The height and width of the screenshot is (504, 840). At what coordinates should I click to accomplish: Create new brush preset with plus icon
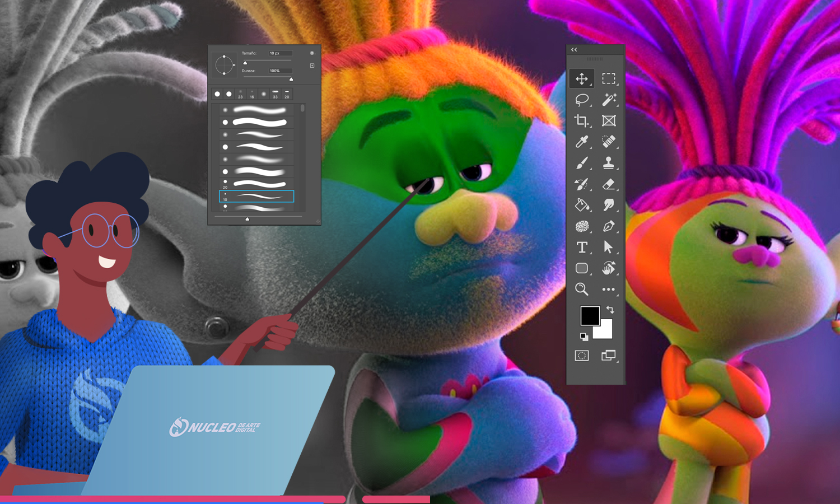pos(312,66)
